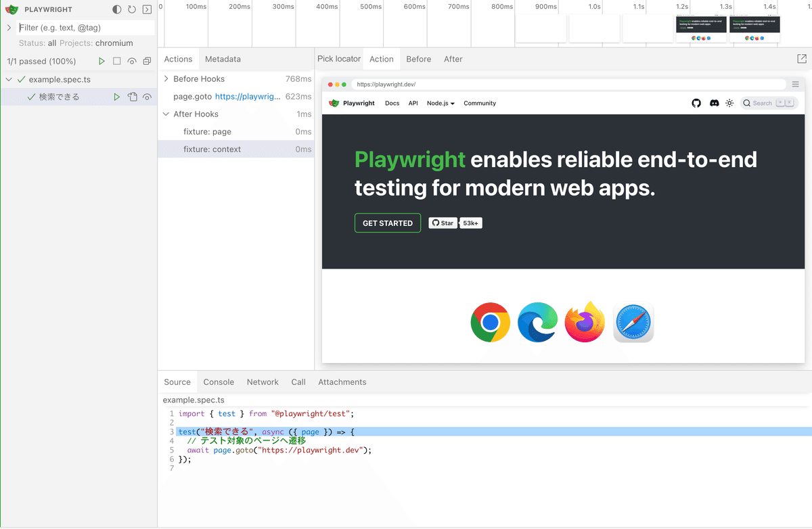The image size is (812, 529).
Task: Switch to the Console tab
Action: pos(219,382)
